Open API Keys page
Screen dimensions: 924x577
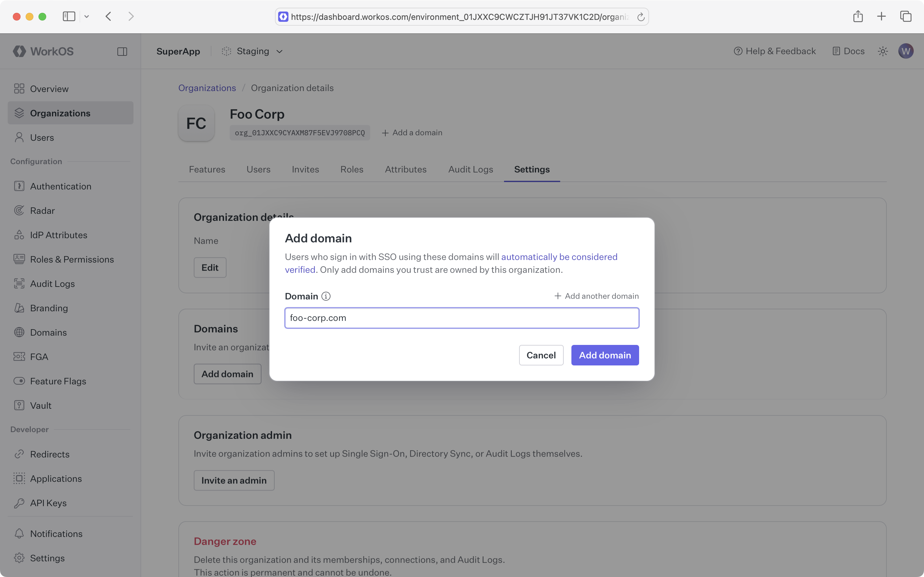[48, 503]
